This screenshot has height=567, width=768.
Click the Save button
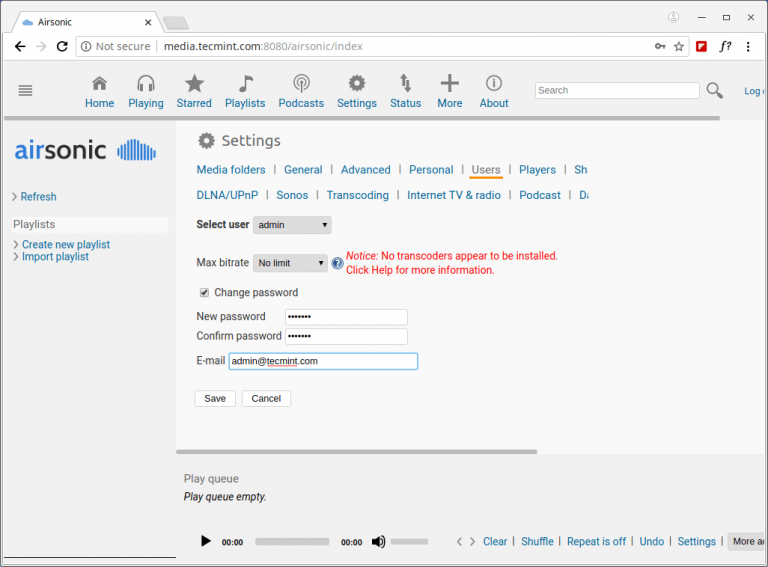coord(215,399)
